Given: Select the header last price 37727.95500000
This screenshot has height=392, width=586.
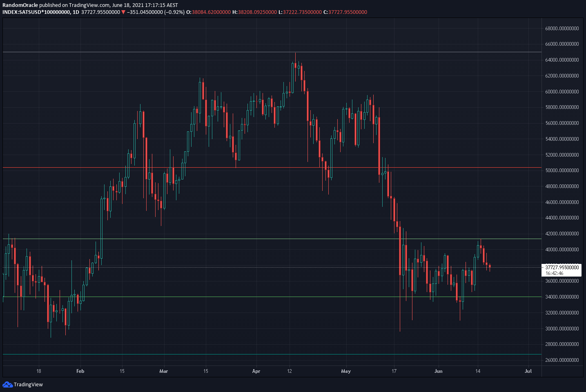Looking at the screenshot, I should point(100,12).
